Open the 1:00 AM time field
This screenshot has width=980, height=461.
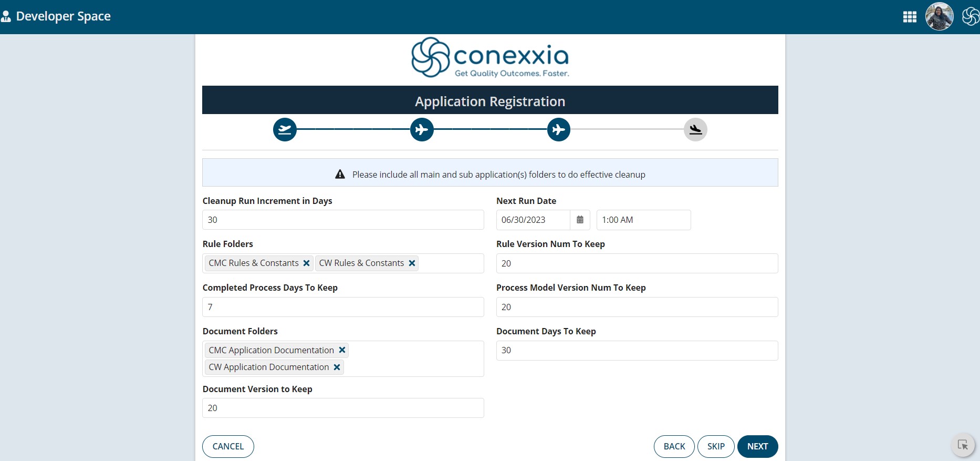(643, 220)
